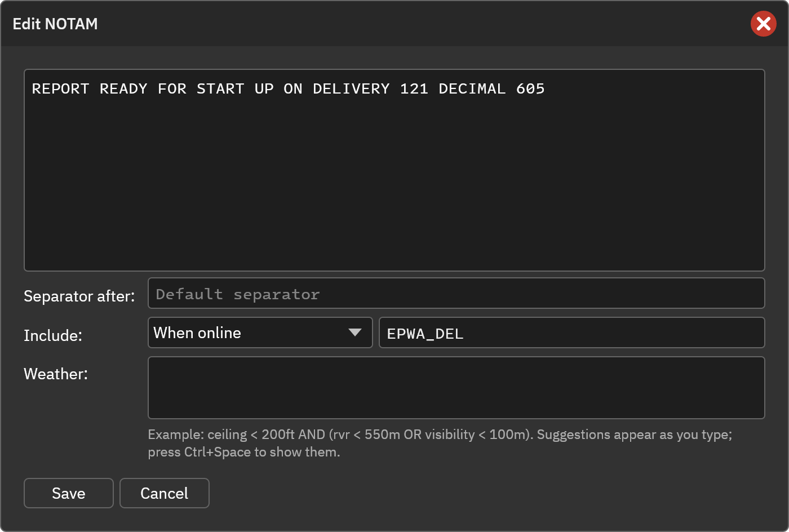Save the NOTAM changes
This screenshot has height=532, width=789.
(69, 493)
